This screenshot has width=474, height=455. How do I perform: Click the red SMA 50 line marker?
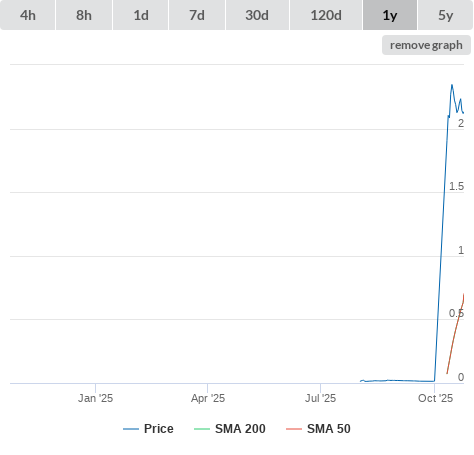click(x=294, y=429)
